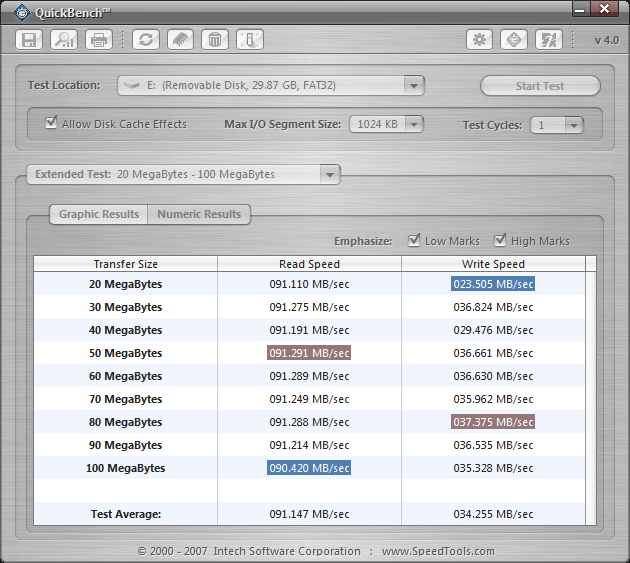Expand the Extended Test type dropdown
This screenshot has height=563, width=630.
point(329,175)
